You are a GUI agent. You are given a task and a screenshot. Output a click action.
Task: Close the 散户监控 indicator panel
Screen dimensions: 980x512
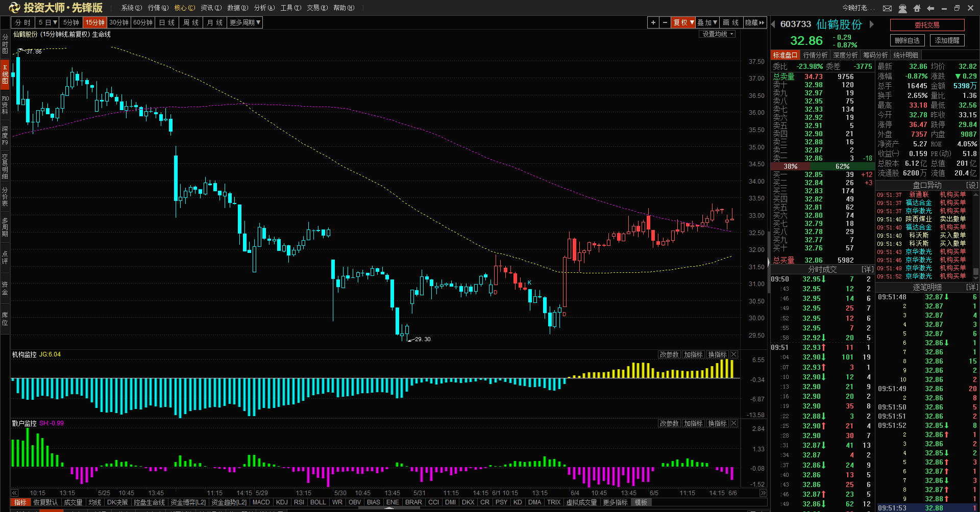[x=734, y=423]
